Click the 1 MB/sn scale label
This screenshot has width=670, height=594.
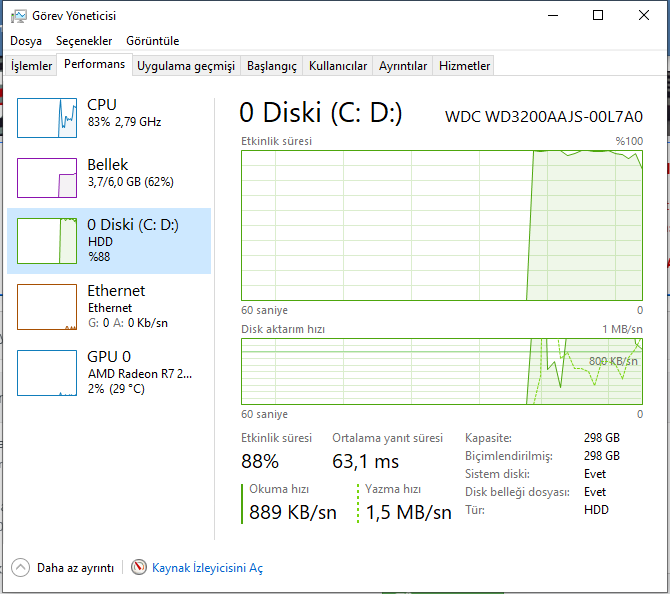[622, 329]
